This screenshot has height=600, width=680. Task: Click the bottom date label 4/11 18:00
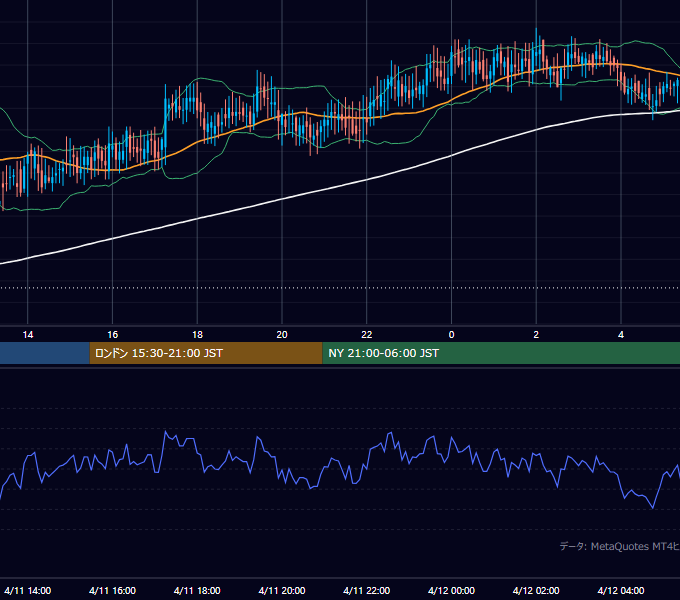[197, 590]
